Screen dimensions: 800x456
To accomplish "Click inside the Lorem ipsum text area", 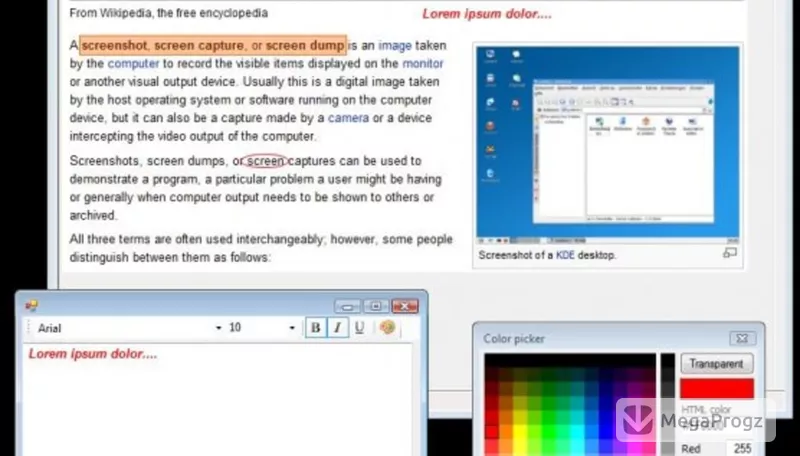I will point(217,400).
